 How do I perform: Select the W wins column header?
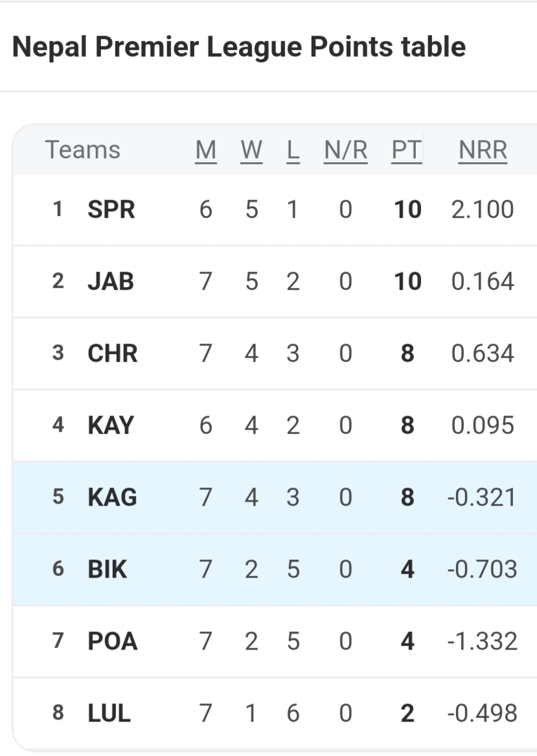click(x=251, y=150)
